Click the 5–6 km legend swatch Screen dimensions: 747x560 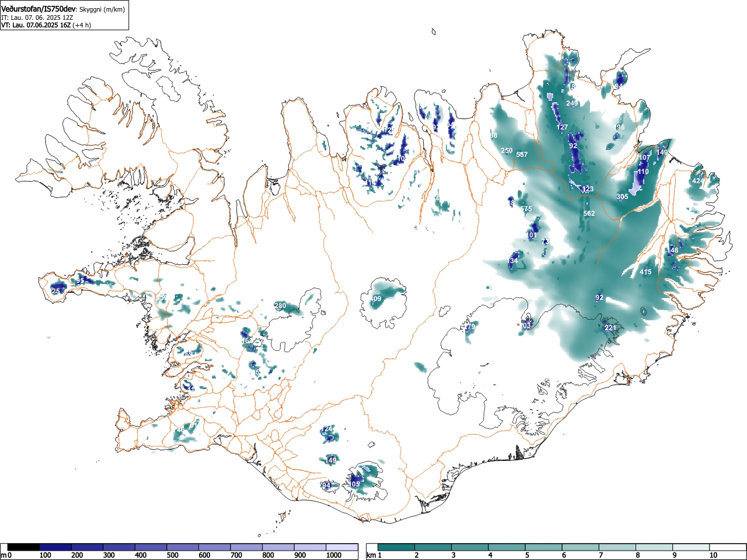click(x=544, y=547)
